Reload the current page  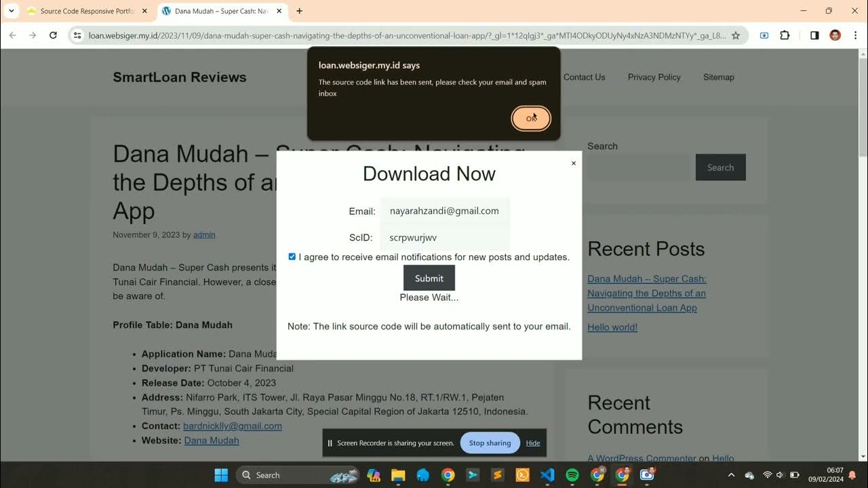click(x=53, y=35)
